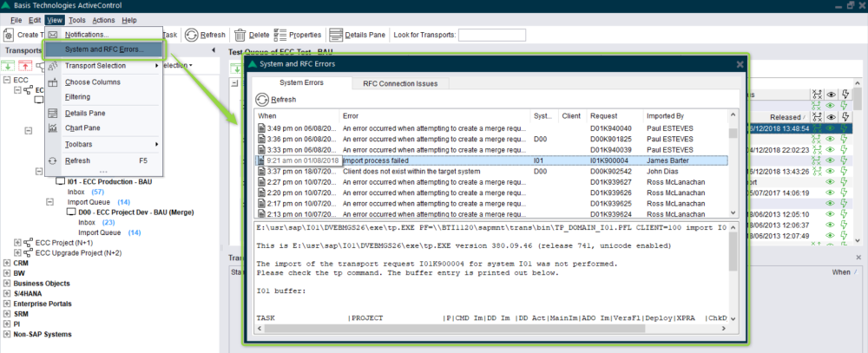Select Chart Pane in View menu
Screen dimensions: 868x353
click(x=103, y=127)
